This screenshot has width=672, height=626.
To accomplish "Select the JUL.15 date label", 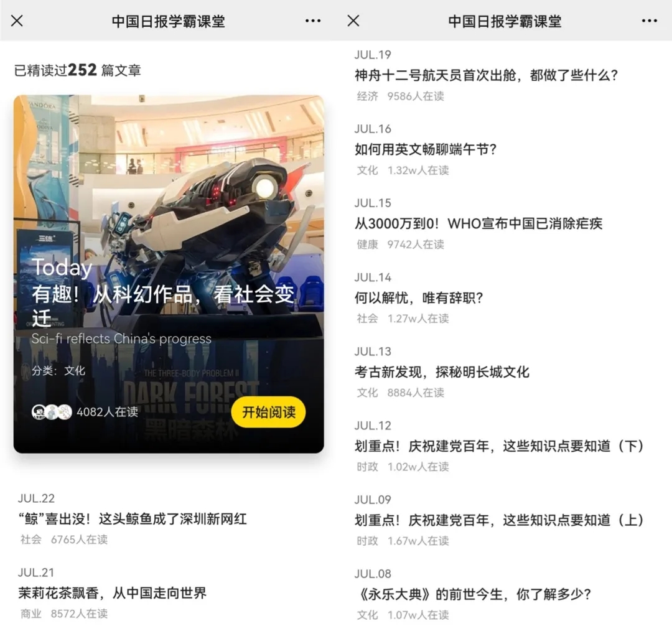I will (373, 203).
